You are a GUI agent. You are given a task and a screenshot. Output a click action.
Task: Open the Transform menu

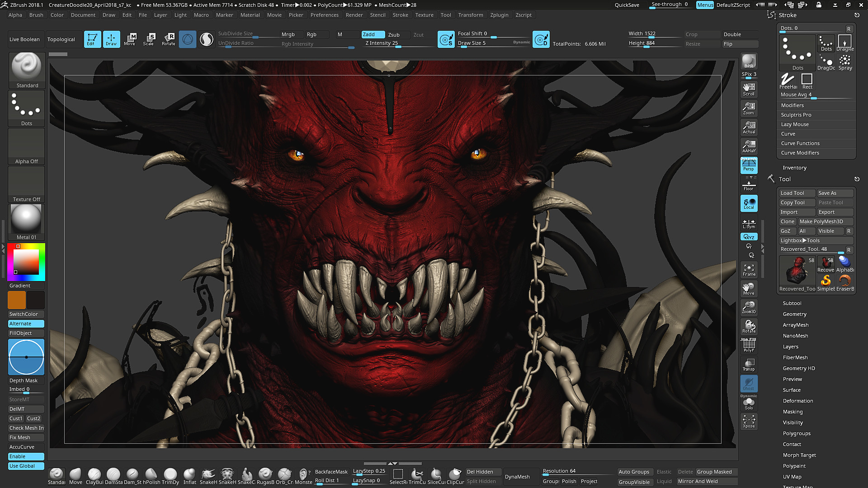470,15
